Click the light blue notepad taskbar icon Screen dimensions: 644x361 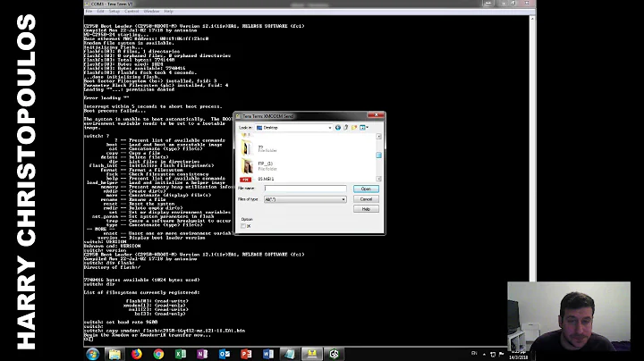tap(290, 354)
